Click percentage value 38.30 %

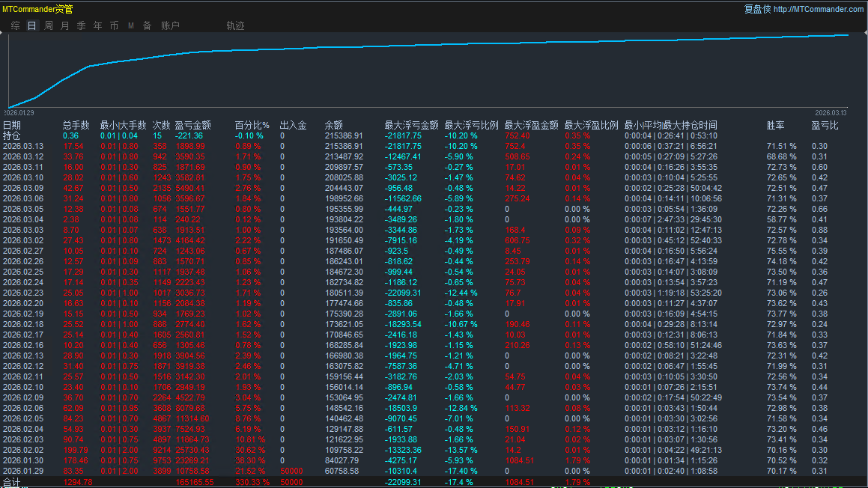coord(250,460)
